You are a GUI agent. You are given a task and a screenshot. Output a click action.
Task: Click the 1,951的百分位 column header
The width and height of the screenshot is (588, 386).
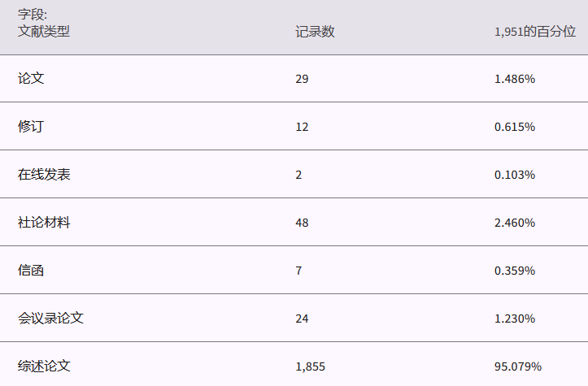(534, 32)
